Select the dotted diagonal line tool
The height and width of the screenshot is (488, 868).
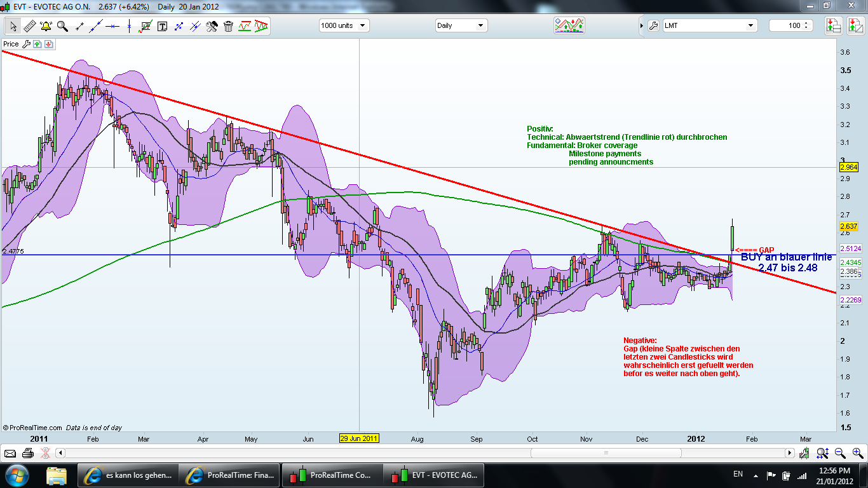click(x=179, y=26)
